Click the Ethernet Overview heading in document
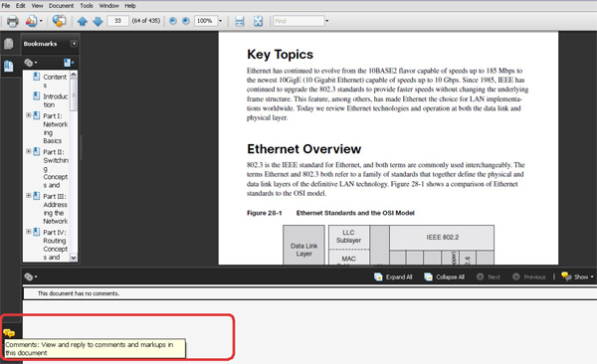597x364 pixels. [x=303, y=149]
